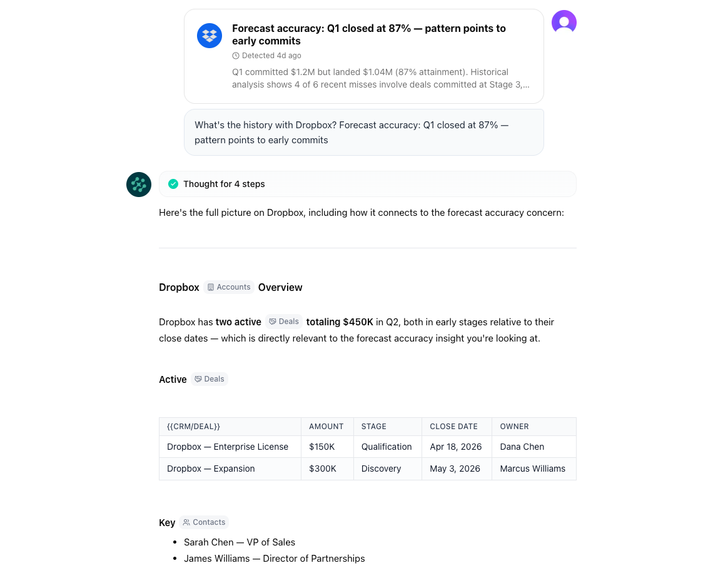Click the clock icon beside 'Detected 4d ago'

click(236, 56)
